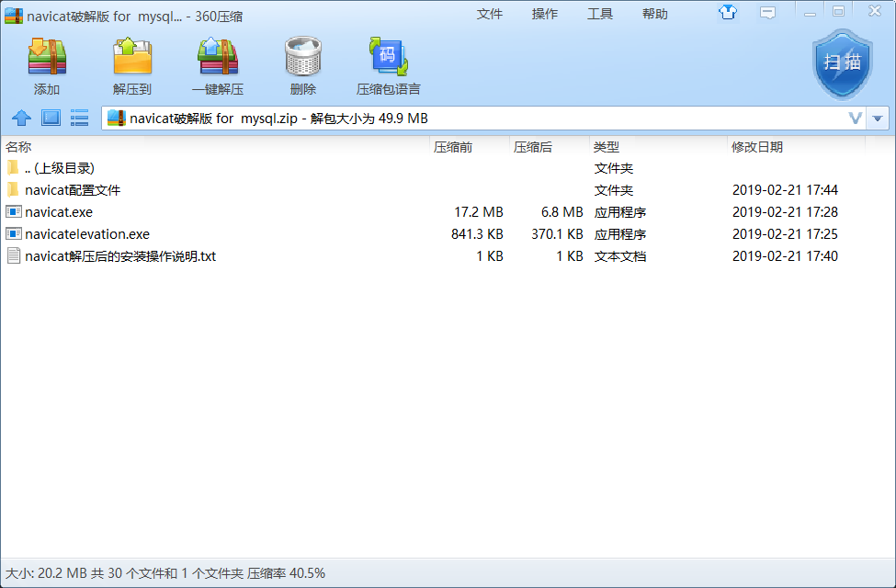Select the .. (上级目录) row

[448, 168]
